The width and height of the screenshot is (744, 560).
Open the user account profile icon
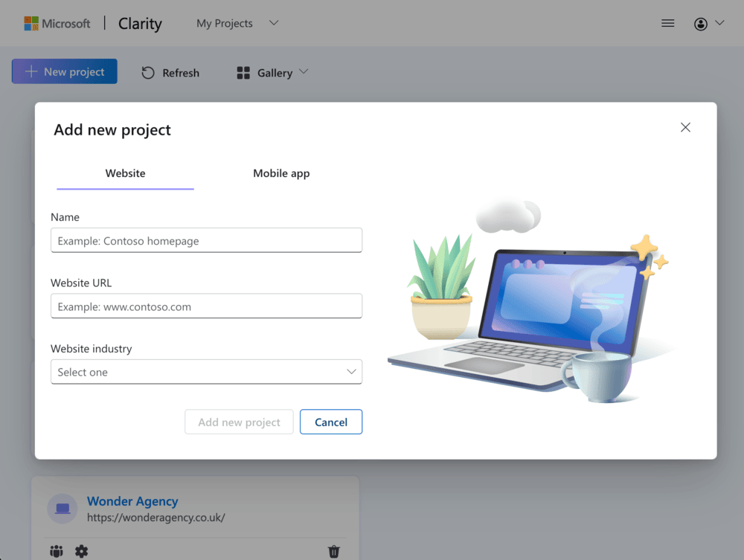700,24
